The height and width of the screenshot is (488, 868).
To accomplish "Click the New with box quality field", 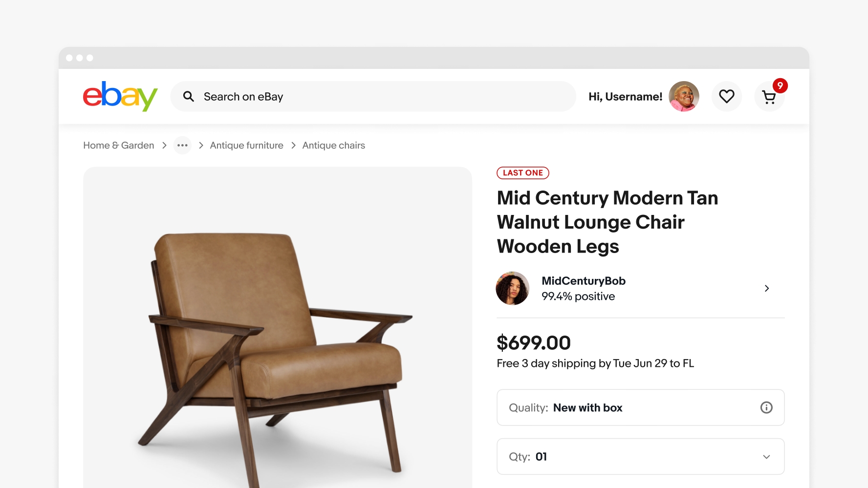I will coord(587,407).
